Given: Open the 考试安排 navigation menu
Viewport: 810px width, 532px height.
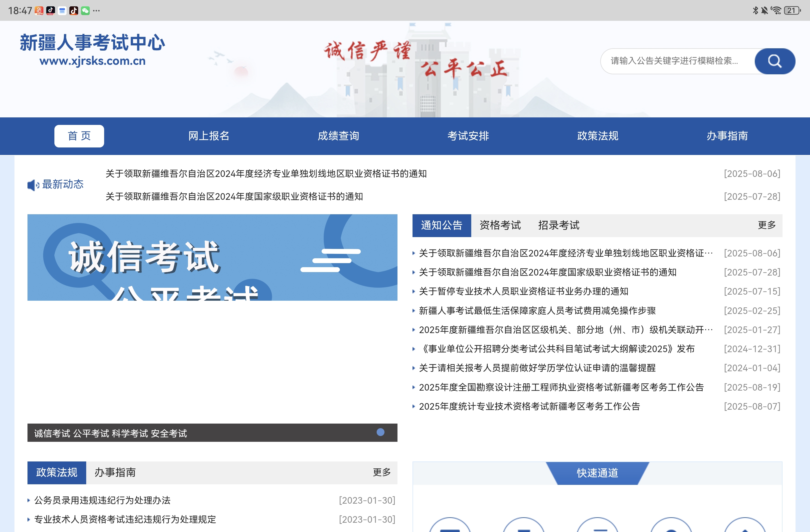Looking at the screenshot, I should [468, 136].
